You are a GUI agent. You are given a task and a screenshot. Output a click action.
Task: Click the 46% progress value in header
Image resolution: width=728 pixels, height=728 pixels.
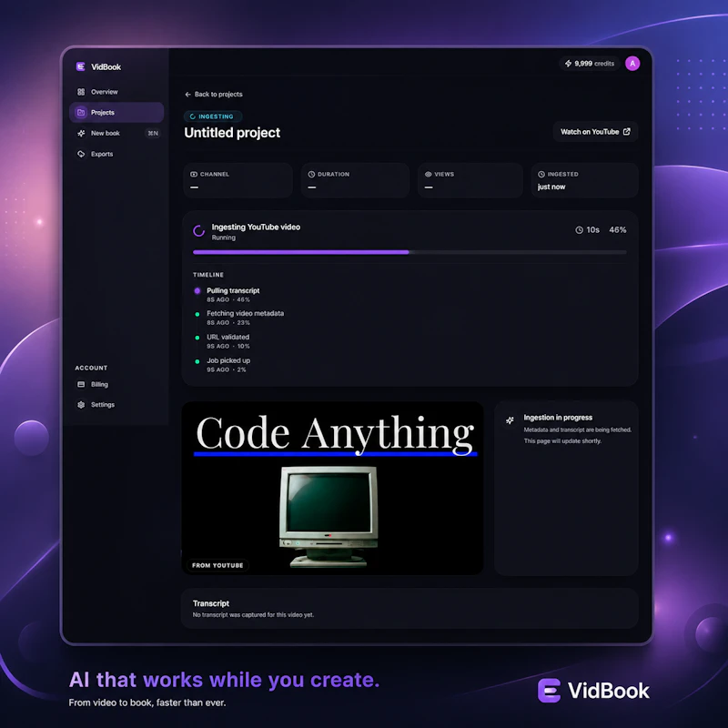pos(618,230)
